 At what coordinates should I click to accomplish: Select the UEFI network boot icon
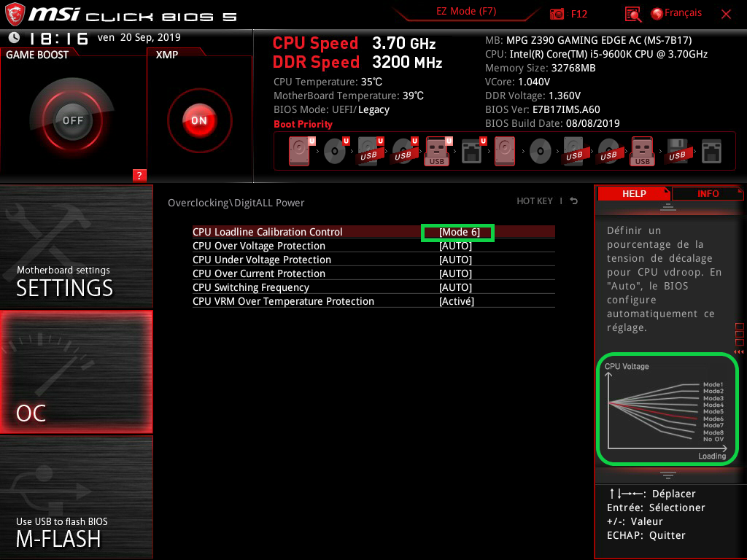click(473, 152)
